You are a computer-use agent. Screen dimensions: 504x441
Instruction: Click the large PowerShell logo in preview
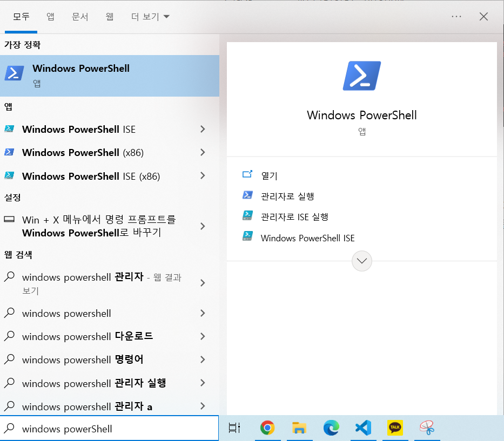[362, 76]
